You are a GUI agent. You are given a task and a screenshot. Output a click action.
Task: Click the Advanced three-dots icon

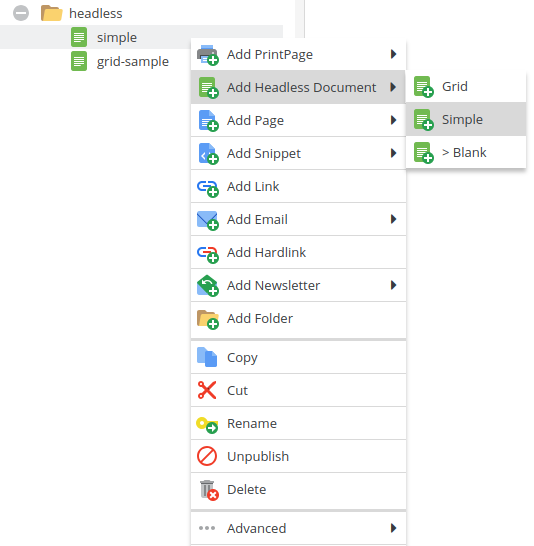[207, 528]
